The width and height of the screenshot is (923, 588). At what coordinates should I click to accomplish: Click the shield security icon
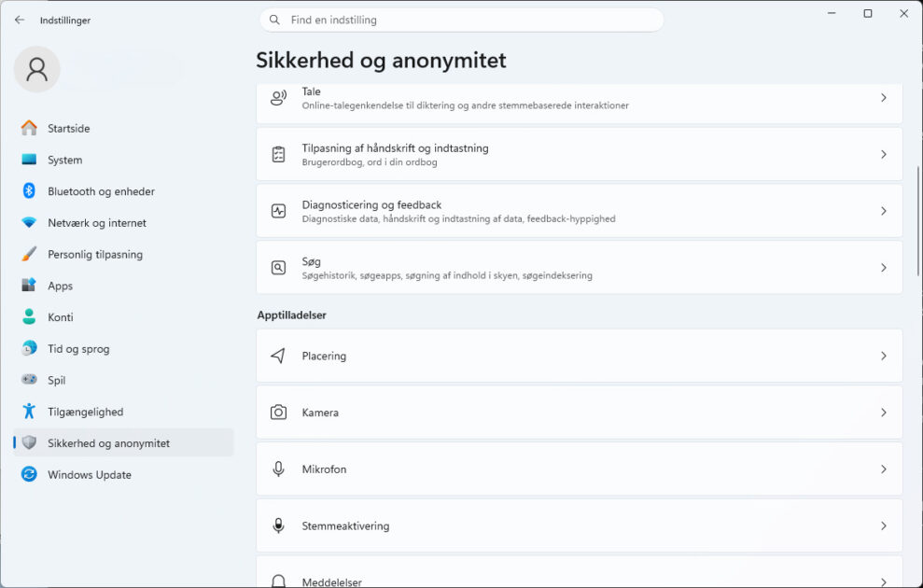pos(29,442)
